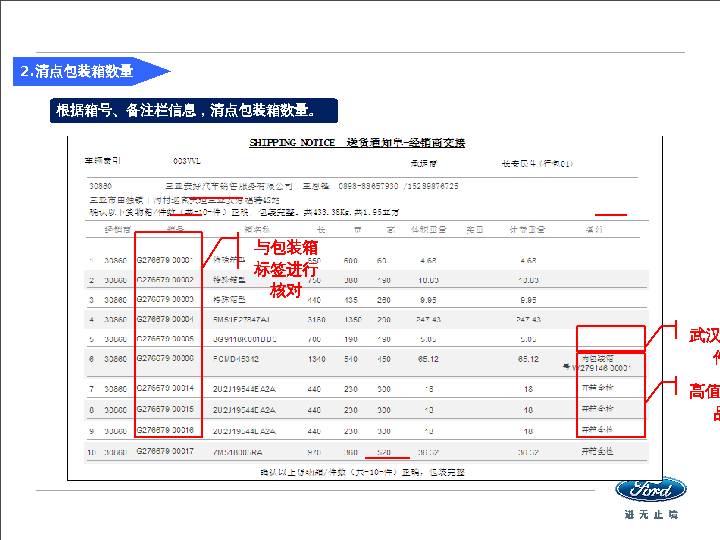Select box number G276579 00004

pyautogui.click(x=165, y=319)
